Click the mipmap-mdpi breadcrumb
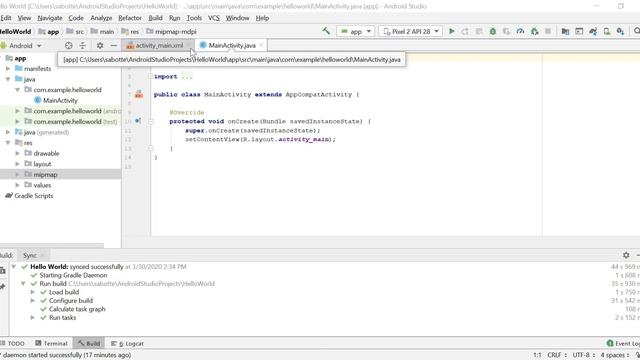This screenshot has width=640, height=360. (171, 31)
